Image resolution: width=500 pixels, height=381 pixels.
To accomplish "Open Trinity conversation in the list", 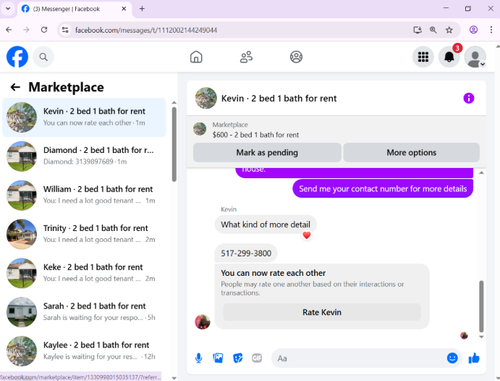I will (84, 234).
